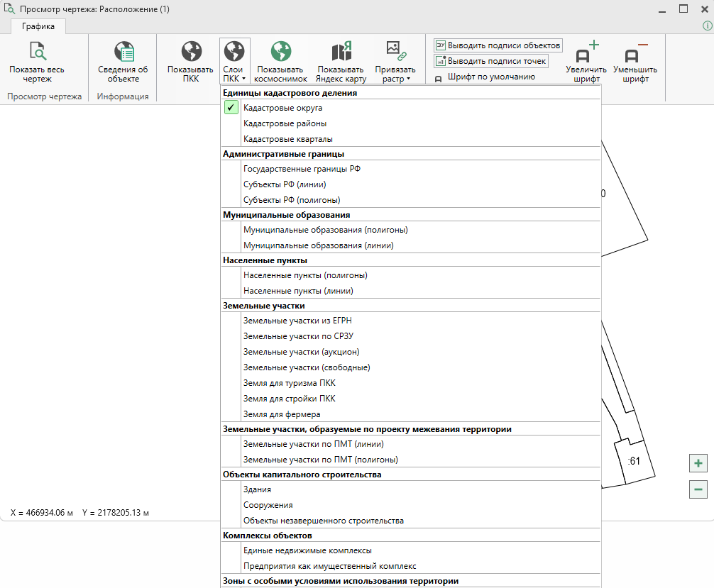This screenshot has height=588, width=714.
Task: Zoom out with the green minus button
Action: click(698, 489)
